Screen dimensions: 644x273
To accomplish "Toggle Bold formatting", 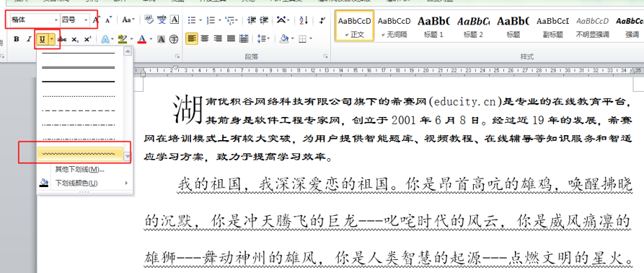I will pos(17,39).
